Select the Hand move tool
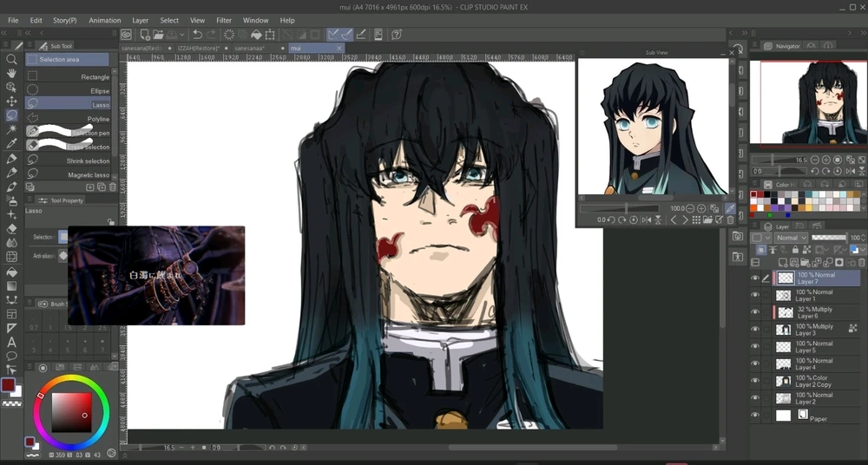Image resolution: width=868 pixels, height=465 pixels. [11, 73]
